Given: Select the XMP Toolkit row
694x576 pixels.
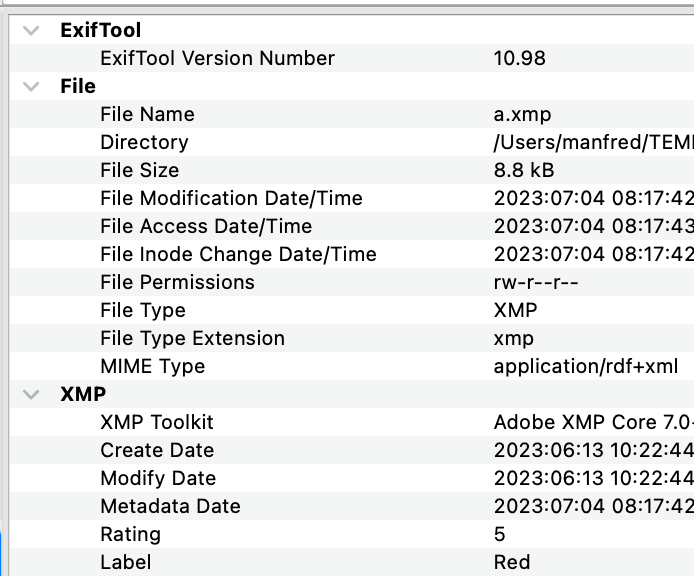Looking at the screenshot, I should (x=157, y=422).
